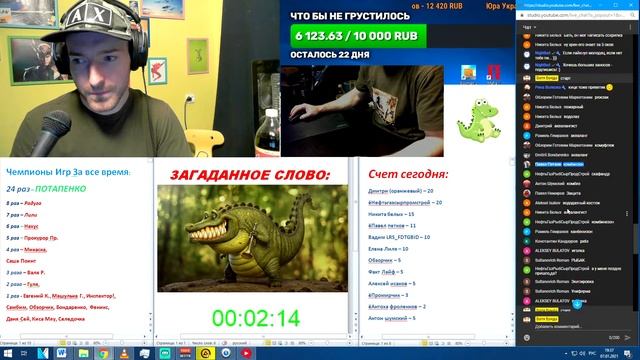Viewport: 640px width, 360px height.
Task: Open the emoji picker in chat
Action: click(x=527, y=338)
